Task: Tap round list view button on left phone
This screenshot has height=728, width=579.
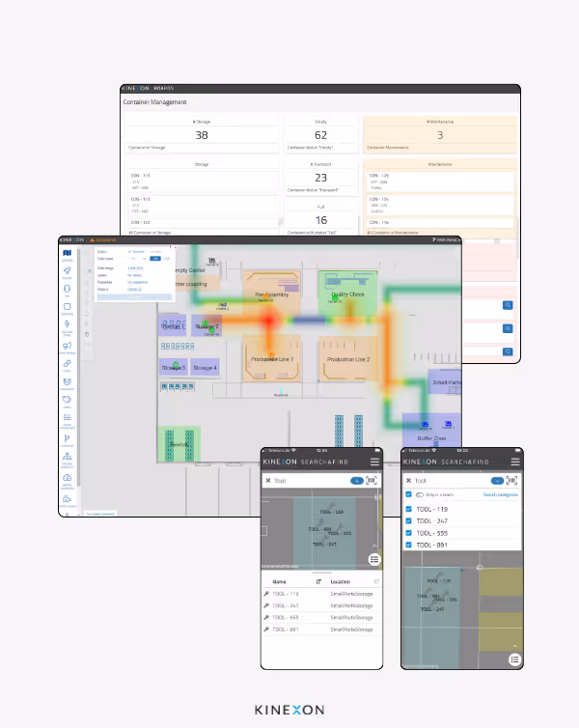Action: [374, 559]
